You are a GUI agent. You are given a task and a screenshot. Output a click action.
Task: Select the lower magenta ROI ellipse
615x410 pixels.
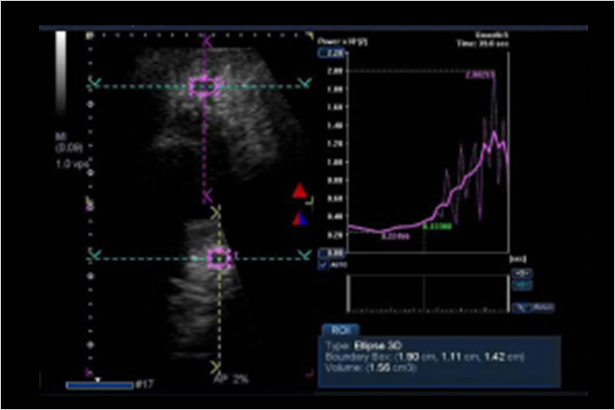(218, 258)
